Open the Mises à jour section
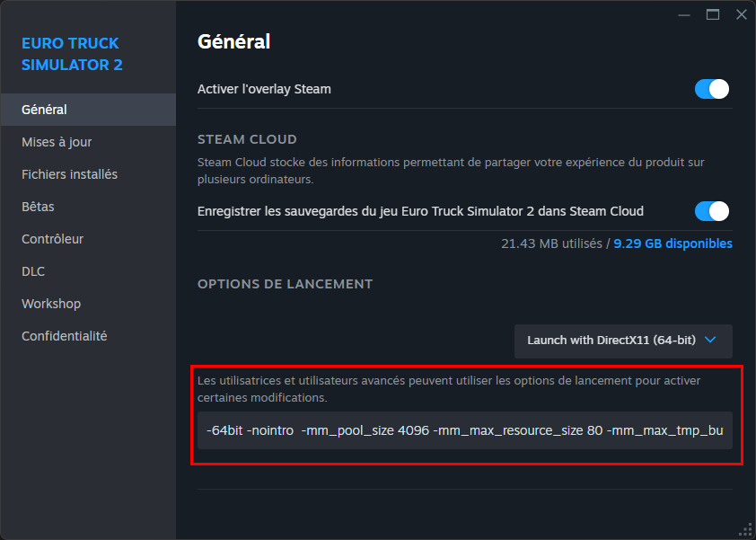The image size is (756, 540). click(x=88, y=142)
